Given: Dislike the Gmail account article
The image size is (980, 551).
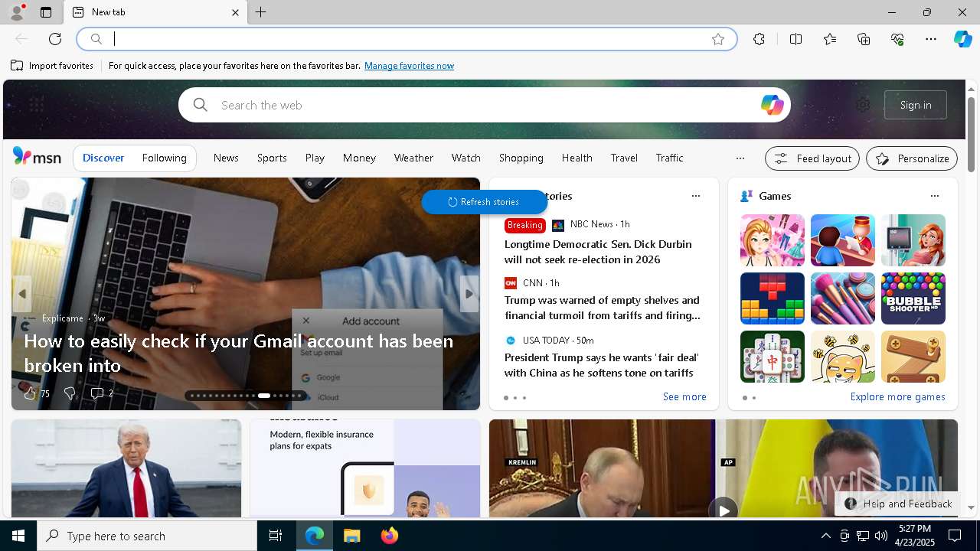Looking at the screenshot, I should click(70, 393).
